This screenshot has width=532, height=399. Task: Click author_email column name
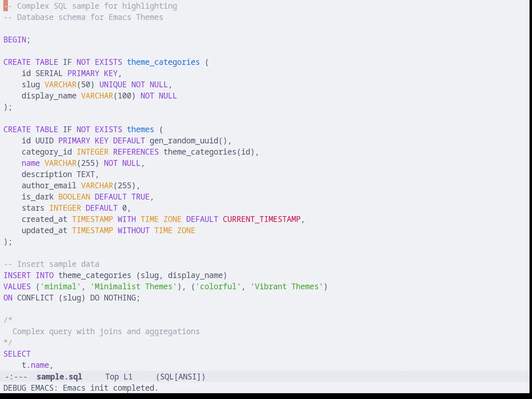[x=49, y=186]
